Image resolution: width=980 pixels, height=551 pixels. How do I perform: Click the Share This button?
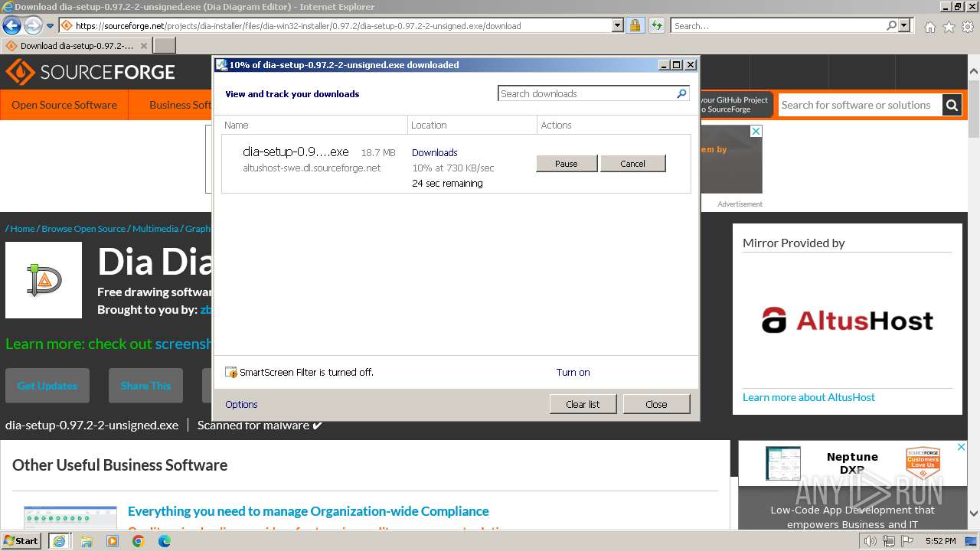click(145, 386)
